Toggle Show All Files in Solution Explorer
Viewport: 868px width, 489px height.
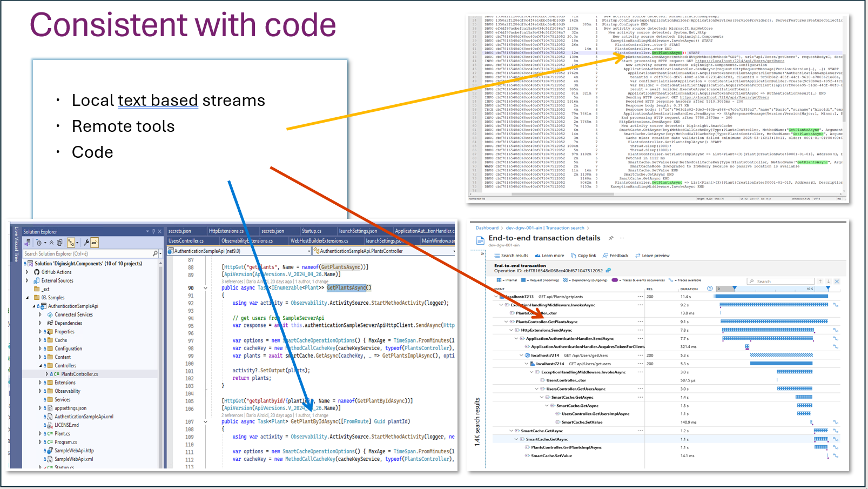coord(59,243)
